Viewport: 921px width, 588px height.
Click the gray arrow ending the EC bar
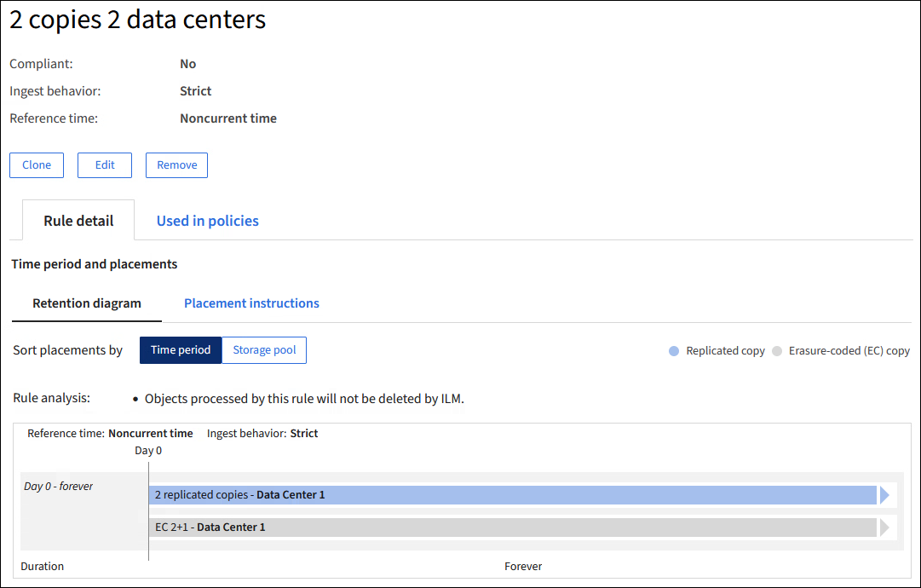[884, 527]
